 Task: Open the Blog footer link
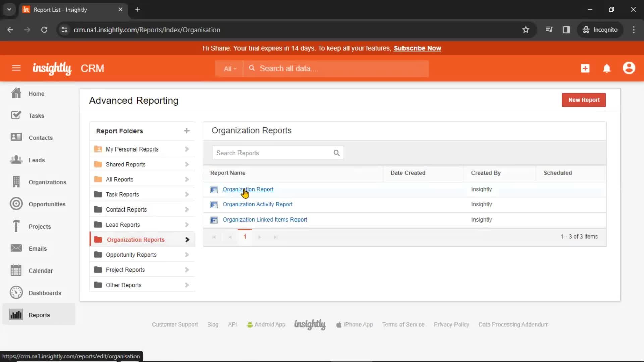click(x=213, y=324)
